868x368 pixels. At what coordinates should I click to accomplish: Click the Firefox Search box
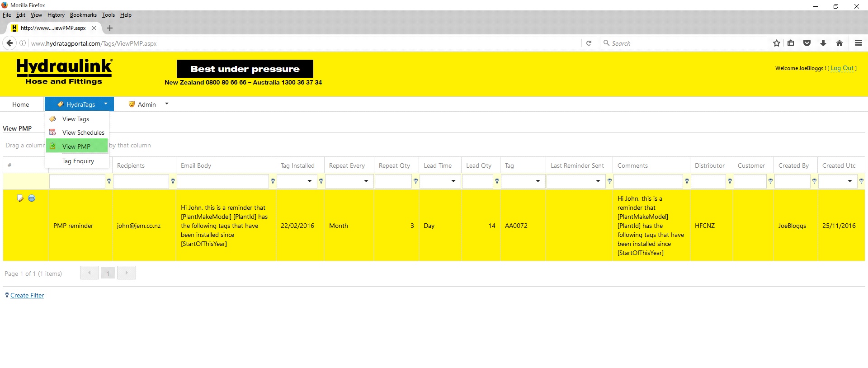pyautogui.click(x=684, y=43)
